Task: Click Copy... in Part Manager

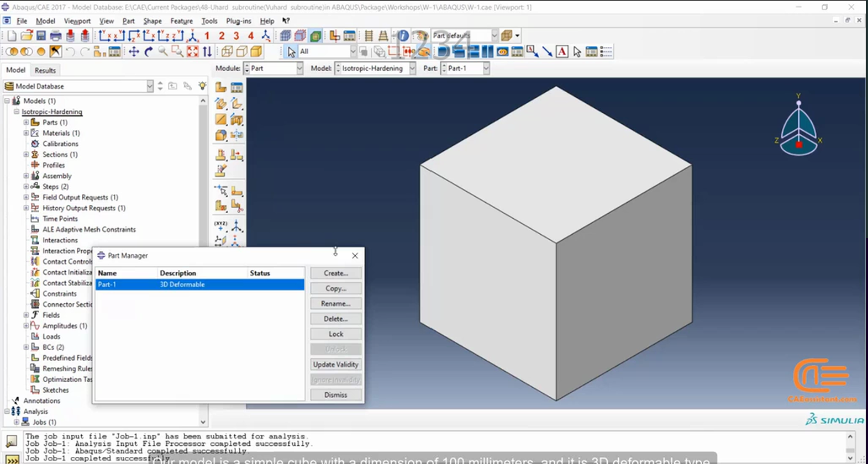Action: coord(336,288)
